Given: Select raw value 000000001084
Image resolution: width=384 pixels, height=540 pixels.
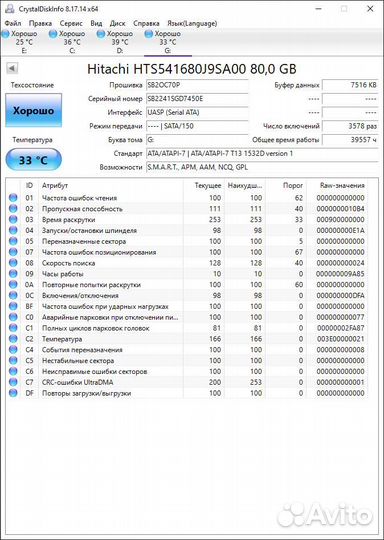Looking at the screenshot, I should [340, 209].
